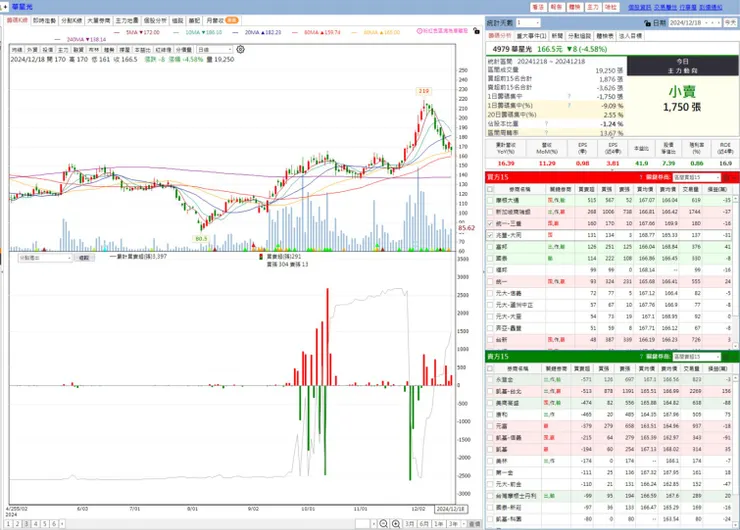Zoom in the K-line chart

pyautogui.click(x=396, y=524)
